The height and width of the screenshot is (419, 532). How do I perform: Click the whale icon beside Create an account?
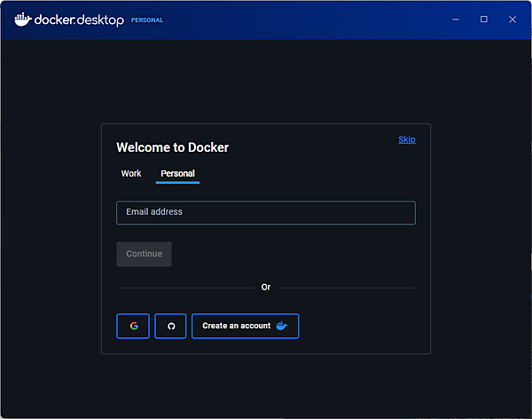click(282, 326)
